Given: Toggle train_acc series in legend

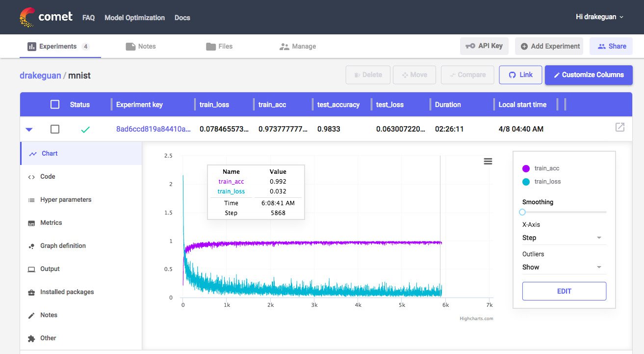Looking at the screenshot, I should (x=541, y=168).
